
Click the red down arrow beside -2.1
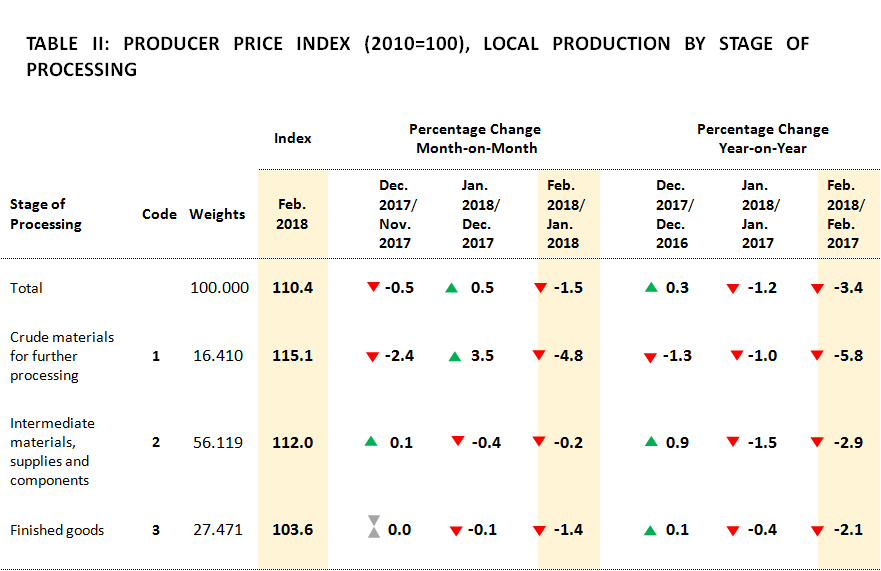click(817, 530)
